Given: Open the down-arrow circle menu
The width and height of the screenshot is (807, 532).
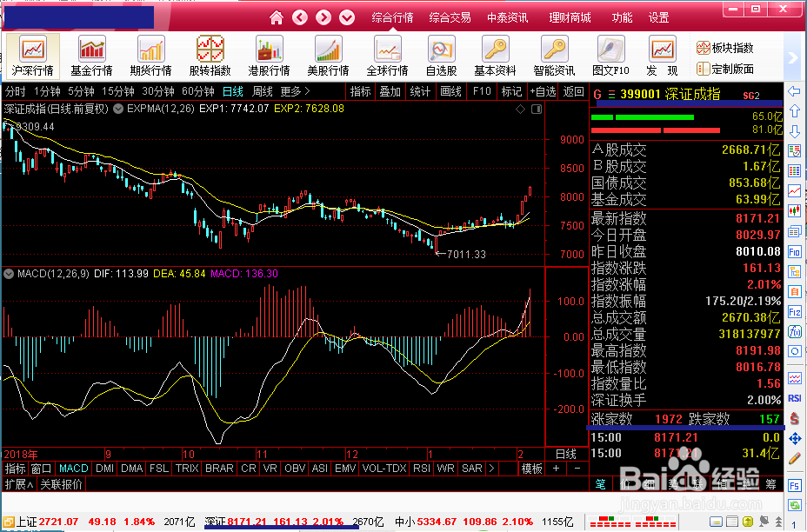Looking at the screenshot, I should pyautogui.click(x=347, y=18).
